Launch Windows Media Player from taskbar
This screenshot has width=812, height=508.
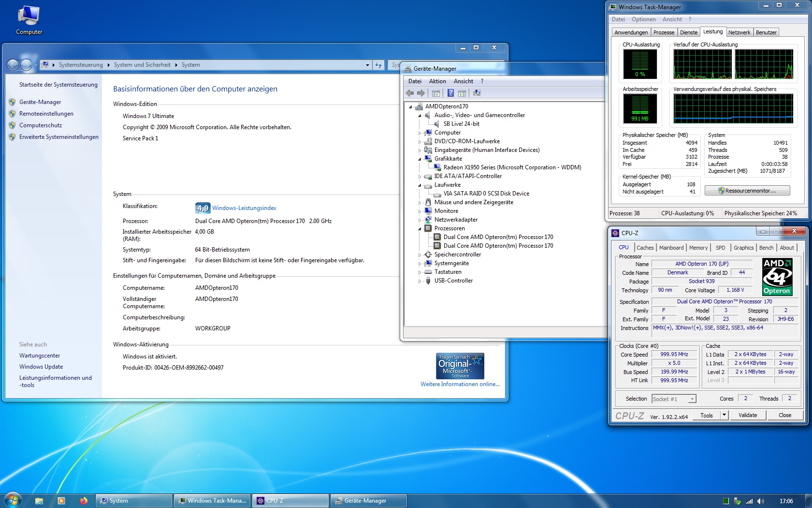coord(61,501)
